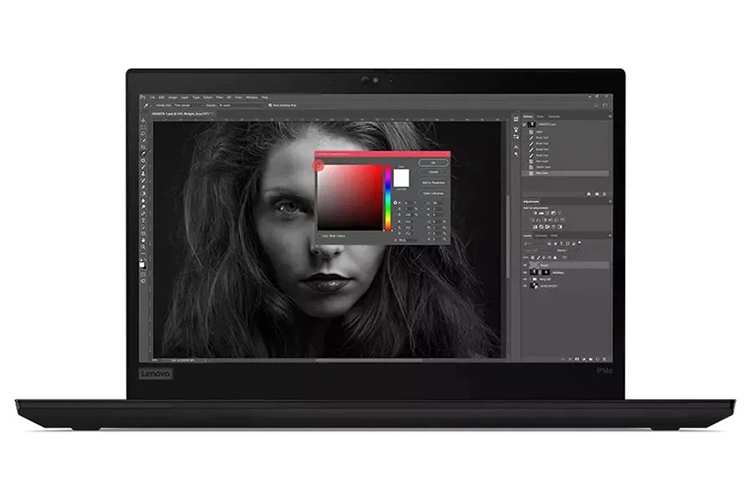Add a Brightness/Contrast adjustment

click(x=535, y=213)
